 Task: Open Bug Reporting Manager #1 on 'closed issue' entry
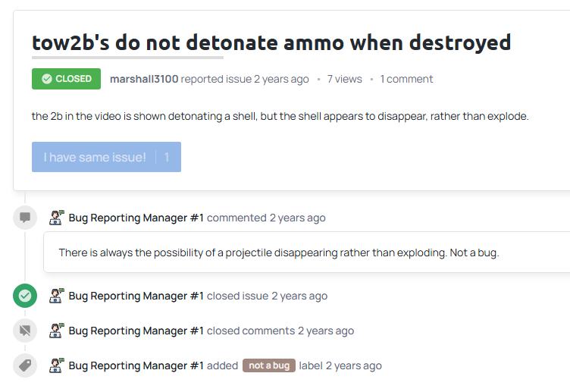[136, 296]
